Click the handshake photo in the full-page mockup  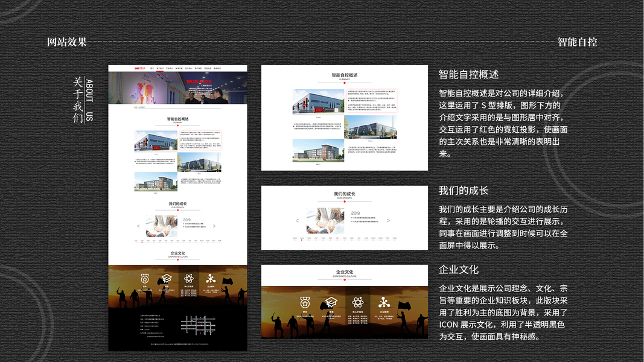[x=162, y=226]
